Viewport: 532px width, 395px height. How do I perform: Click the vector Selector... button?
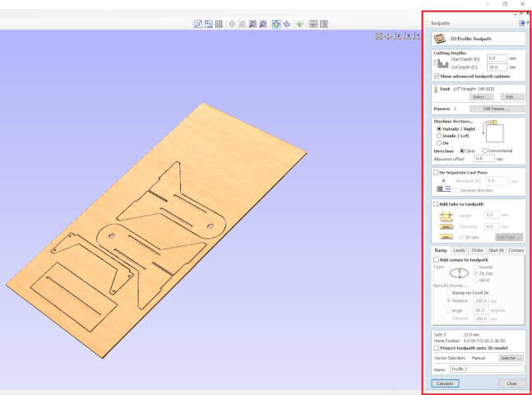click(511, 358)
